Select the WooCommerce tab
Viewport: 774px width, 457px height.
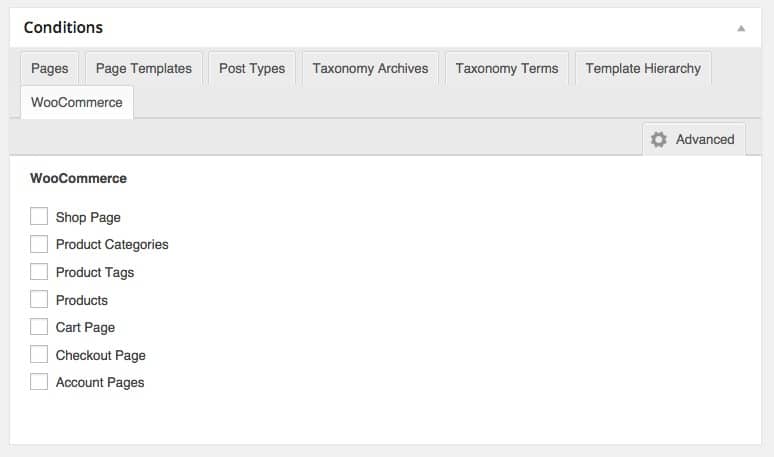[77, 103]
